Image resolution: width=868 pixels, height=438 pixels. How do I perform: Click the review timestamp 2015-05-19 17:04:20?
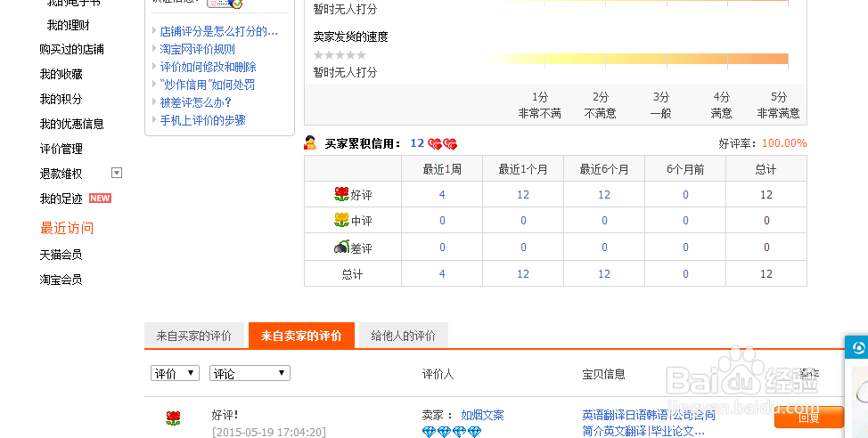269,432
